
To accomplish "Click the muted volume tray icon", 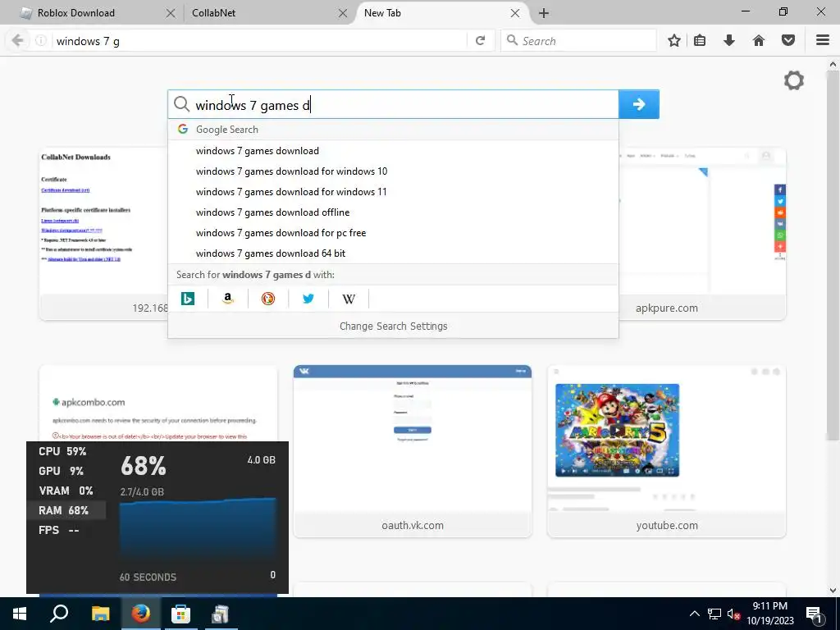I will pyautogui.click(x=733, y=614).
